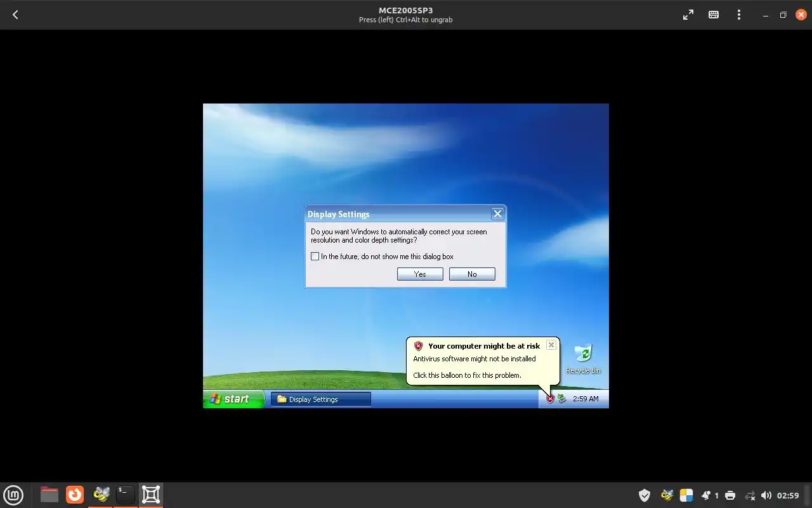Image resolution: width=812 pixels, height=508 pixels.
Task: Enable 'do not show me this dialog box'
Action: pyautogui.click(x=315, y=257)
